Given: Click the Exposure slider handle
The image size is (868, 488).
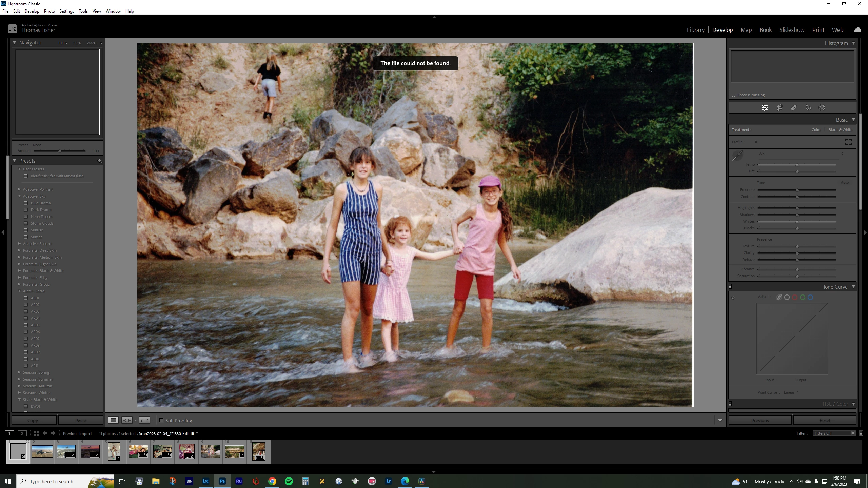Looking at the screenshot, I should click(797, 190).
